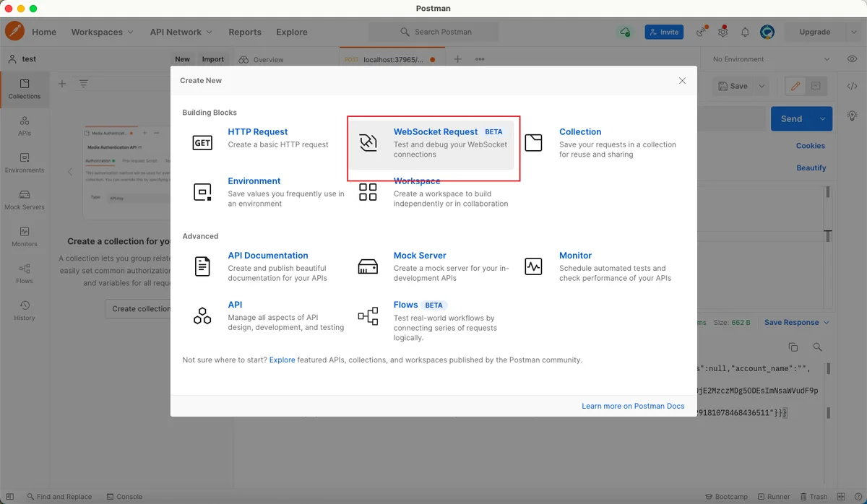Click the Cookies link

(x=811, y=145)
